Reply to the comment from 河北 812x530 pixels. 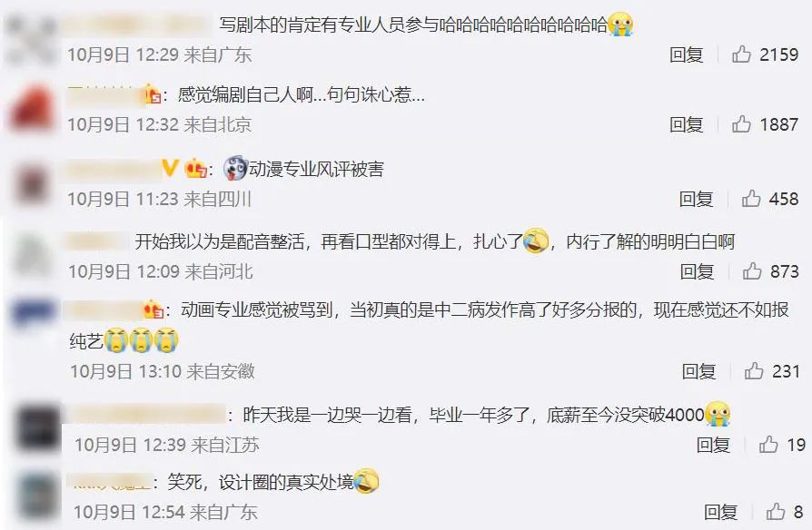697,271
